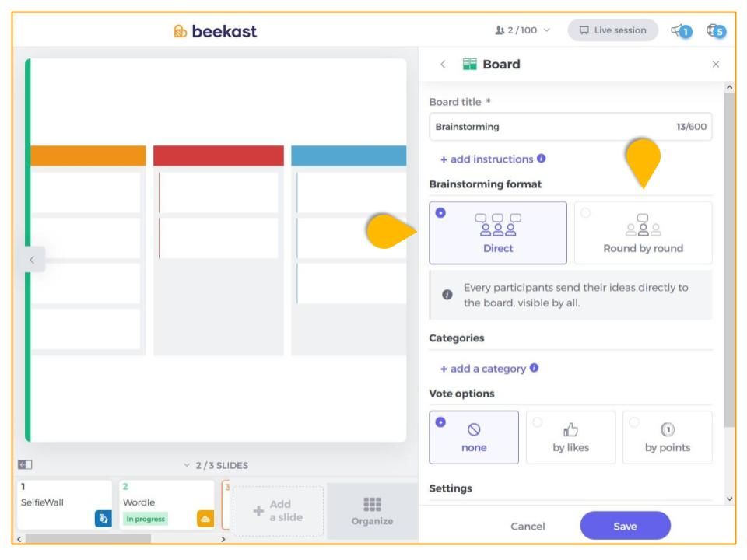
Task: Go back from the Board panel
Action: [x=443, y=65]
